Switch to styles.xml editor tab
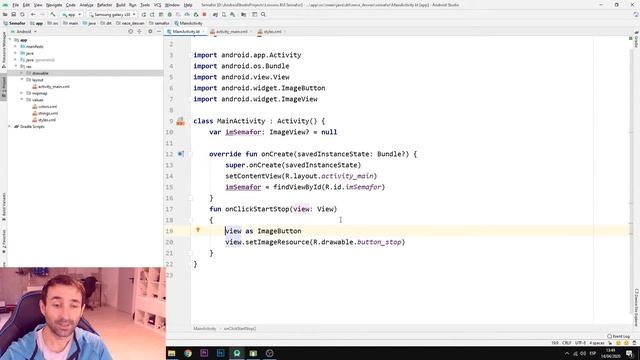The width and height of the screenshot is (640, 360). coord(271,31)
